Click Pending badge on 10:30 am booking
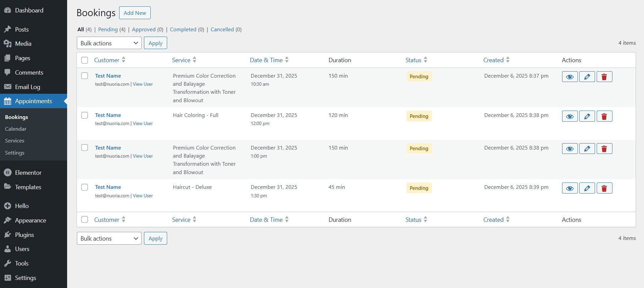Image resolution: width=644 pixels, height=288 pixels. pos(419,77)
